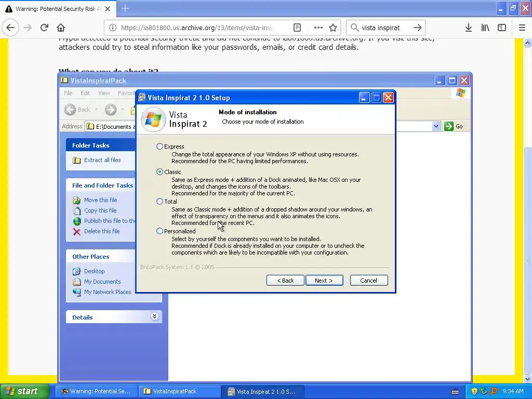This screenshot has width=532, height=399.
Task: Click the Other Places panel header
Action: pyautogui.click(x=100, y=257)
